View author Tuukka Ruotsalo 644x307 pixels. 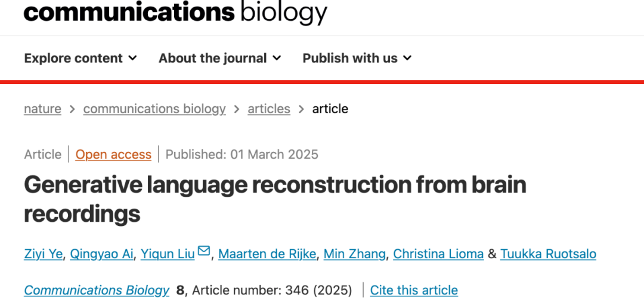(548, 254)
